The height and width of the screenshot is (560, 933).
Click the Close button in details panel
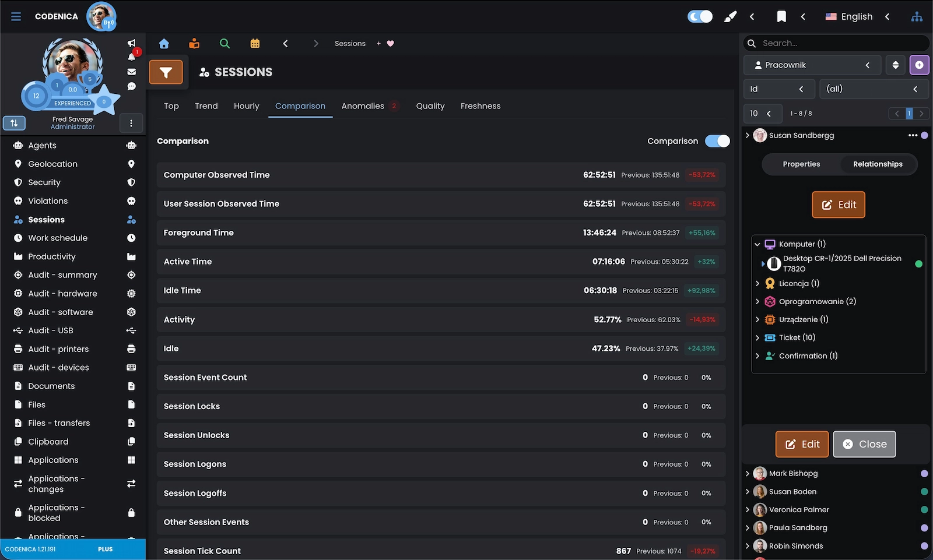[864, 444]
